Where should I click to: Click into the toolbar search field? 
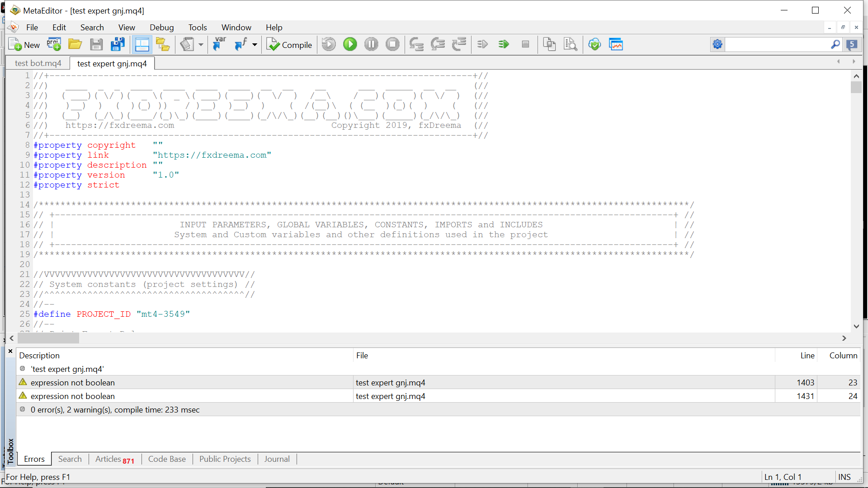777,44
